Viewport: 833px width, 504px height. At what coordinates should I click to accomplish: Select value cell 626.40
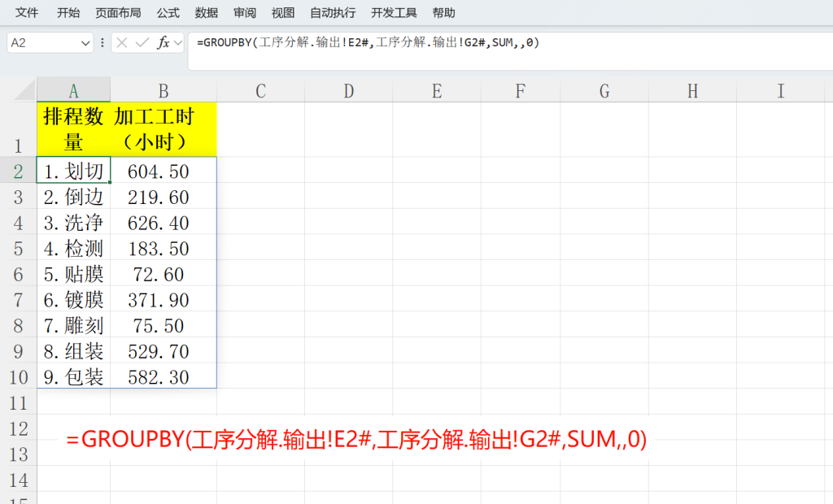[164, 221]
